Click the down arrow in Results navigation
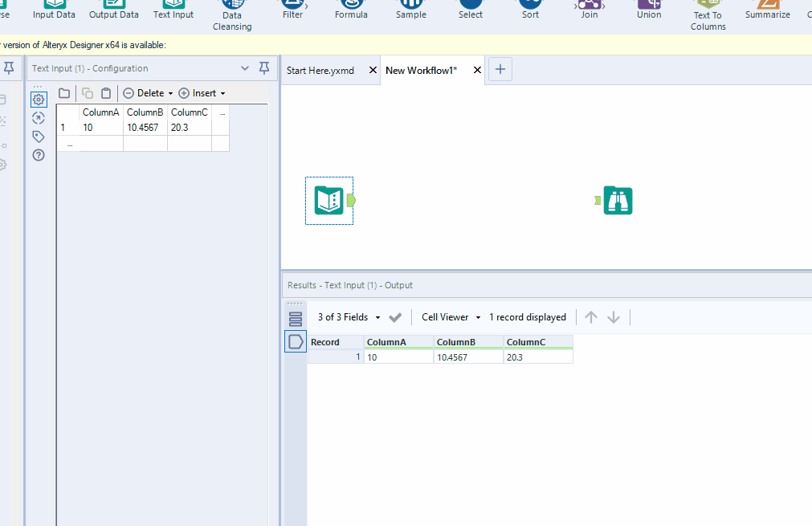The width and height of the screenshot is (812, 526). tap(614, 316)
